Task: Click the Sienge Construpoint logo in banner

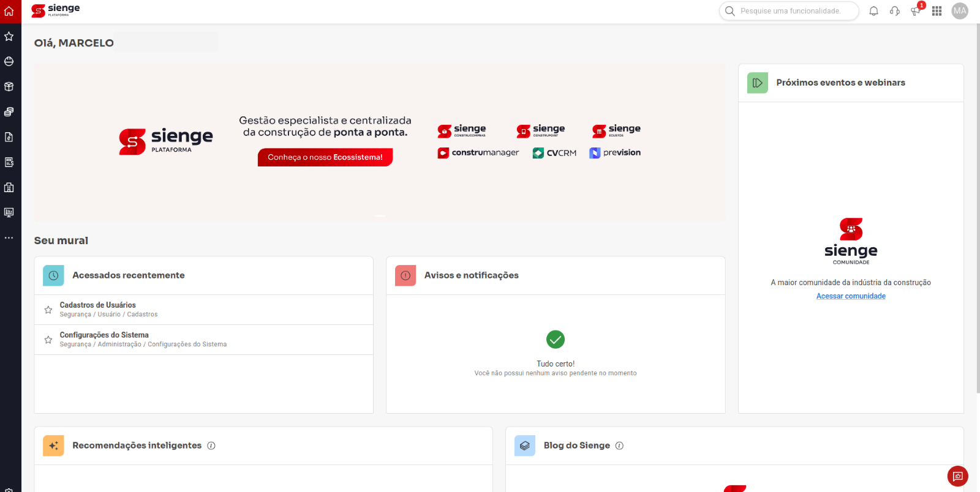Action: pyautogui.click(x=541, y=130)
